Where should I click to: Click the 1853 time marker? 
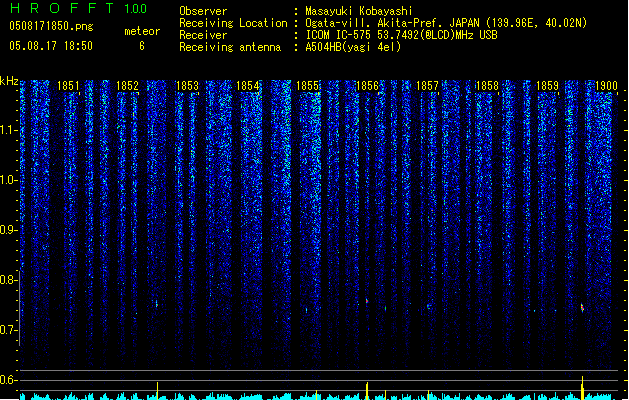pos(187,85)
